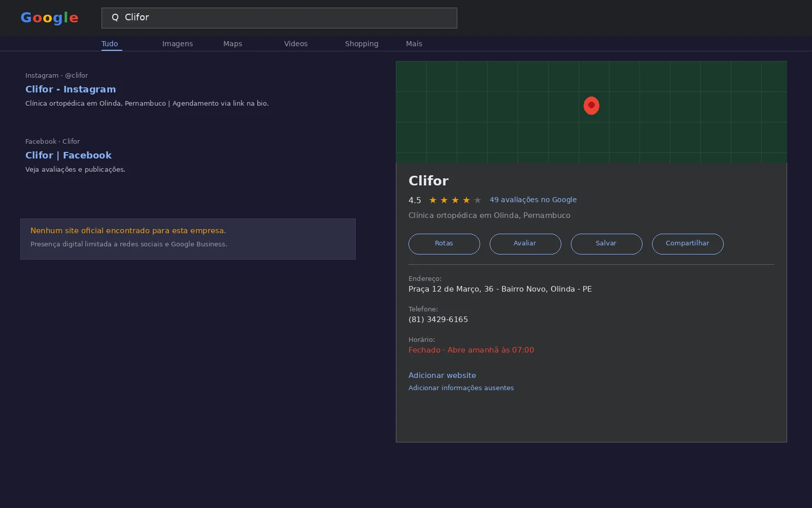Select the Tudo tab
812x508 pixels.
(x=110, y=44)
